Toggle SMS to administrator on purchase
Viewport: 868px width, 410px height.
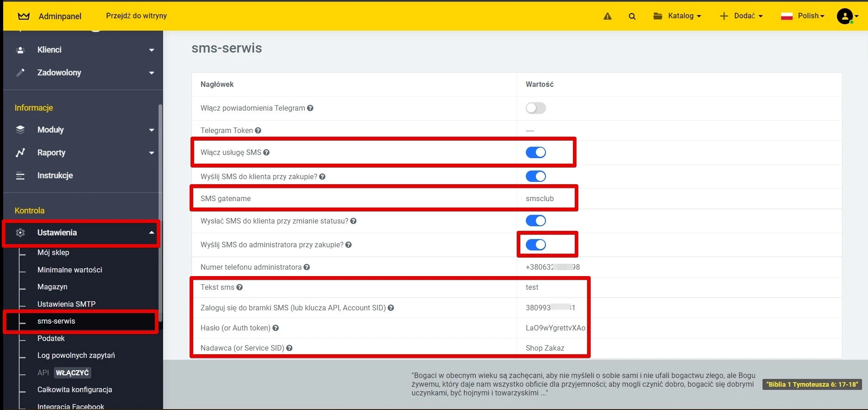535,245
